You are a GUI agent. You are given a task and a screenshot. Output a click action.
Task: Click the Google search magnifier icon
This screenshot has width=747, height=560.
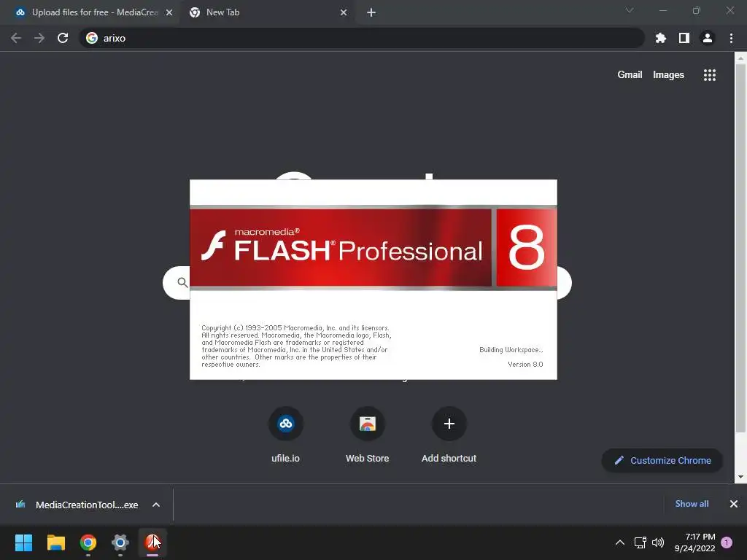click(182, 283)
